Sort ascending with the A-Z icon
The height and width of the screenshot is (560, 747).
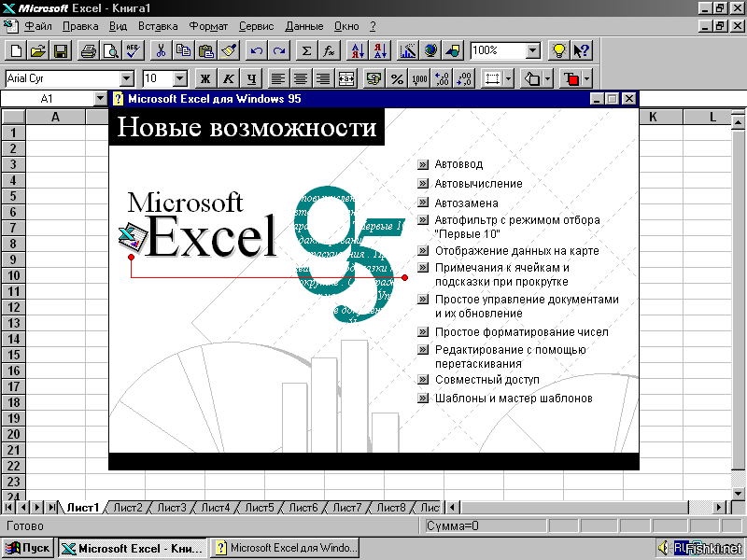357,50
